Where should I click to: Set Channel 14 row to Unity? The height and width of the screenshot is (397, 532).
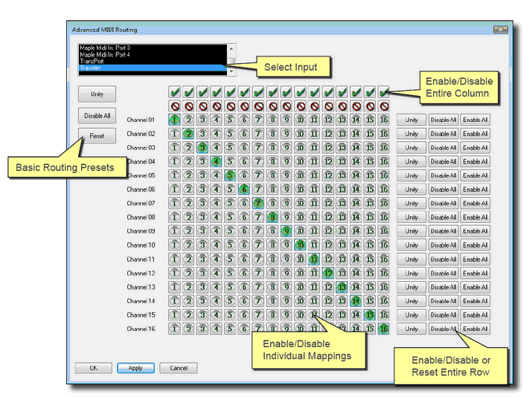[411, 300]
